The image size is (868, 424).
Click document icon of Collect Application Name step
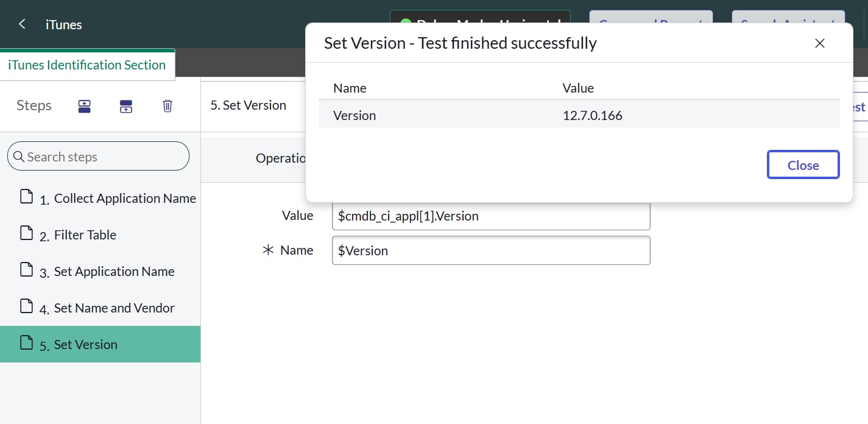tap(26, 197)
